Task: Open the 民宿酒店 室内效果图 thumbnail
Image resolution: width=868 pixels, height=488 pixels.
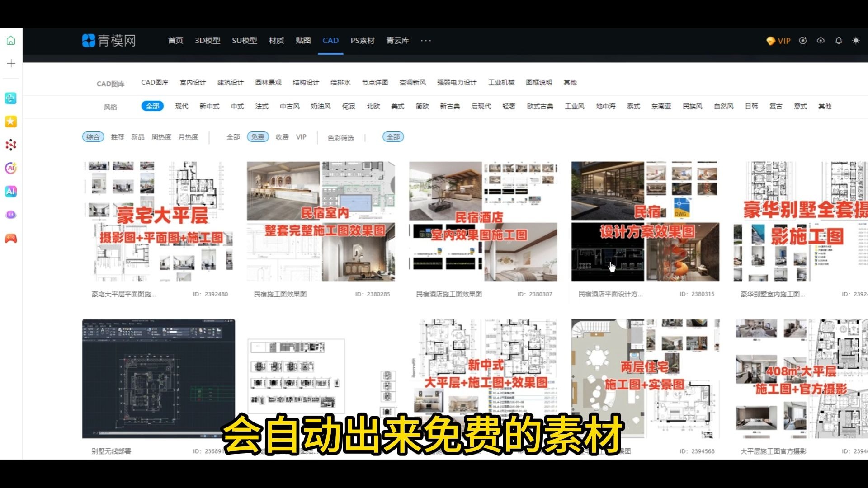Action: pos(483,221)
